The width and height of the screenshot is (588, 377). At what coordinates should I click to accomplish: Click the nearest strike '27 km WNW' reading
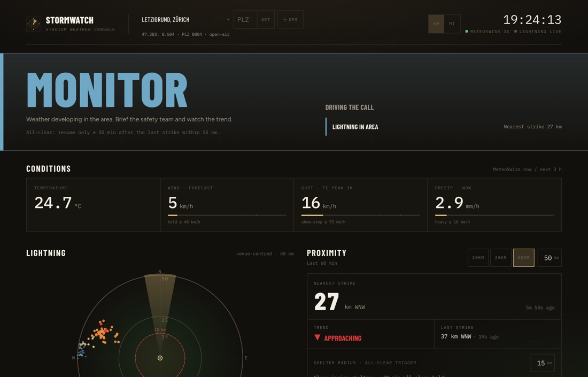[339, 302]
